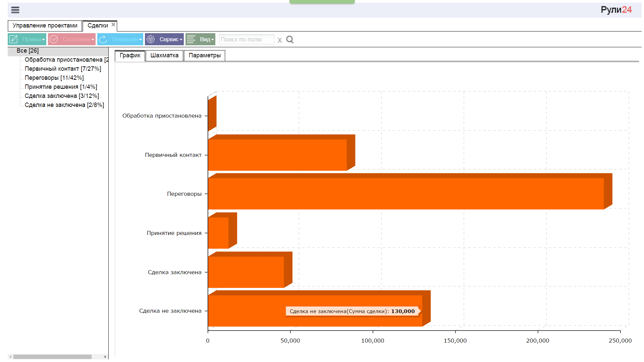Click the Операции refresh arrow icon

pos(103,39)
